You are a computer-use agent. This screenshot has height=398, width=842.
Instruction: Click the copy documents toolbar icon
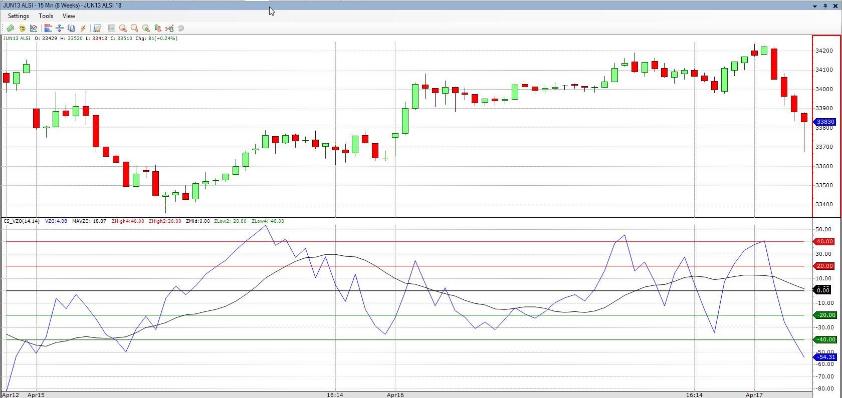71,28
